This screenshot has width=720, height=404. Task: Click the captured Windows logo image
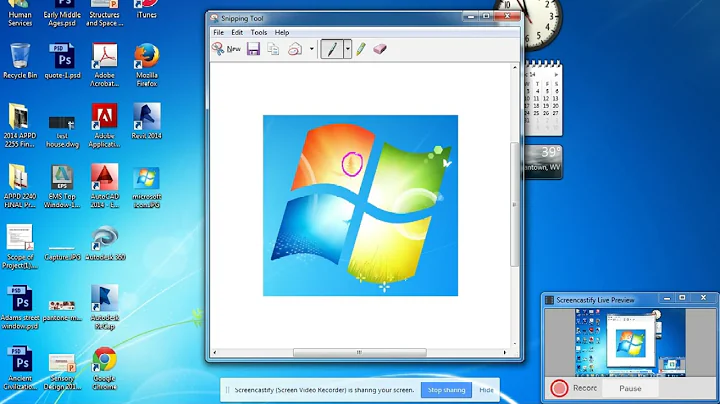(360, 205)
